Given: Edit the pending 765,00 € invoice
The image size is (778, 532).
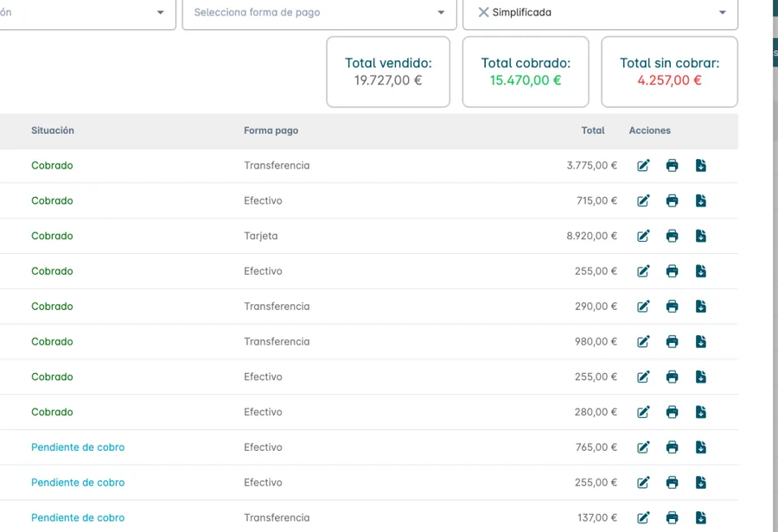Looking at the screenshot, I should (x=643, y=447).
